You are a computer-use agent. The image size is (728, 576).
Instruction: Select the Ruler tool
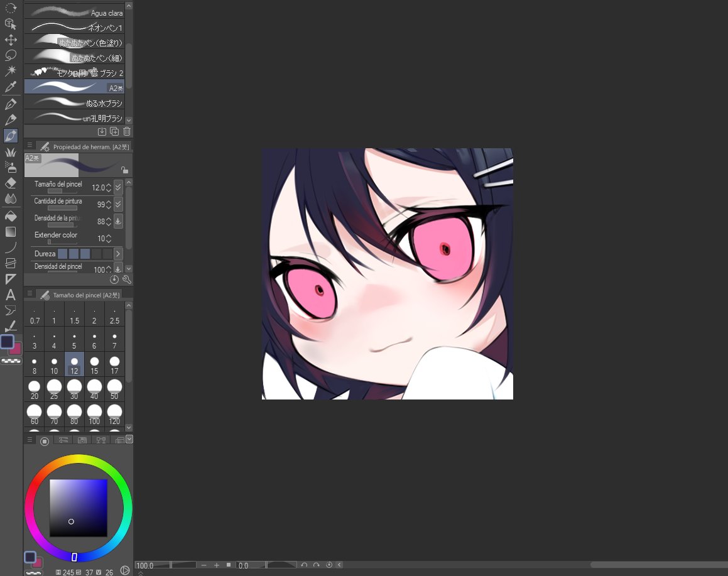point(10,279)
